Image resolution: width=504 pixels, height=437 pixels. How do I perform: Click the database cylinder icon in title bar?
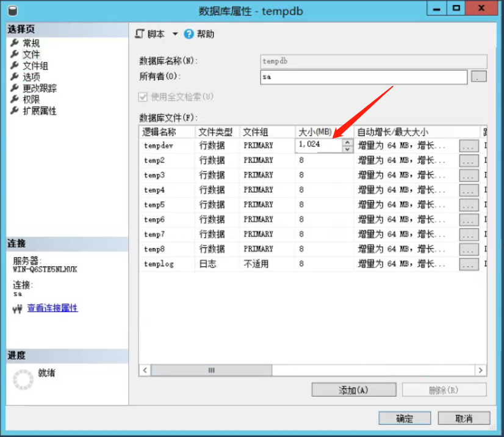pos(13,10)
